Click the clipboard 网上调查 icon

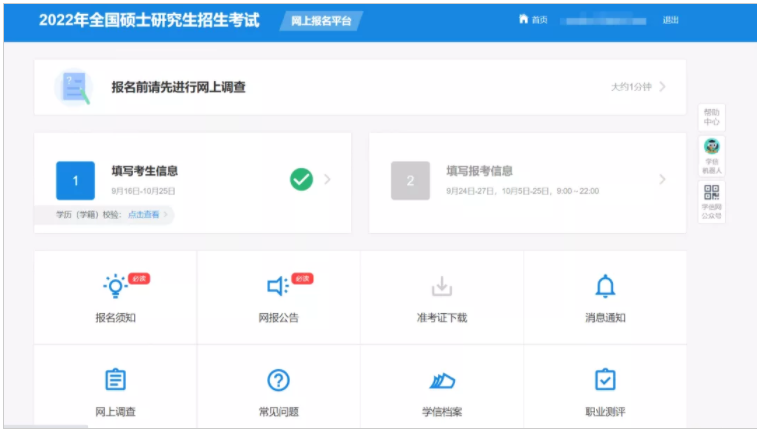115,379
